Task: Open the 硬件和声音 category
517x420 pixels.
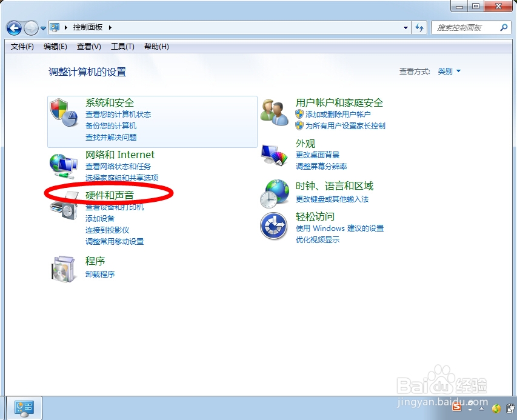Action: click(x=110, y=195)
